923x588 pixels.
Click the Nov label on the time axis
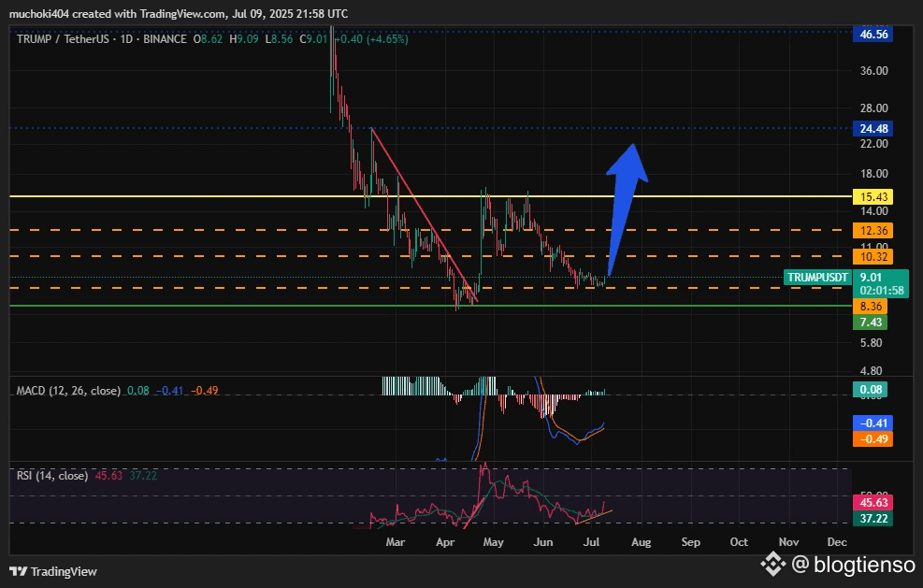coord(788,542)
